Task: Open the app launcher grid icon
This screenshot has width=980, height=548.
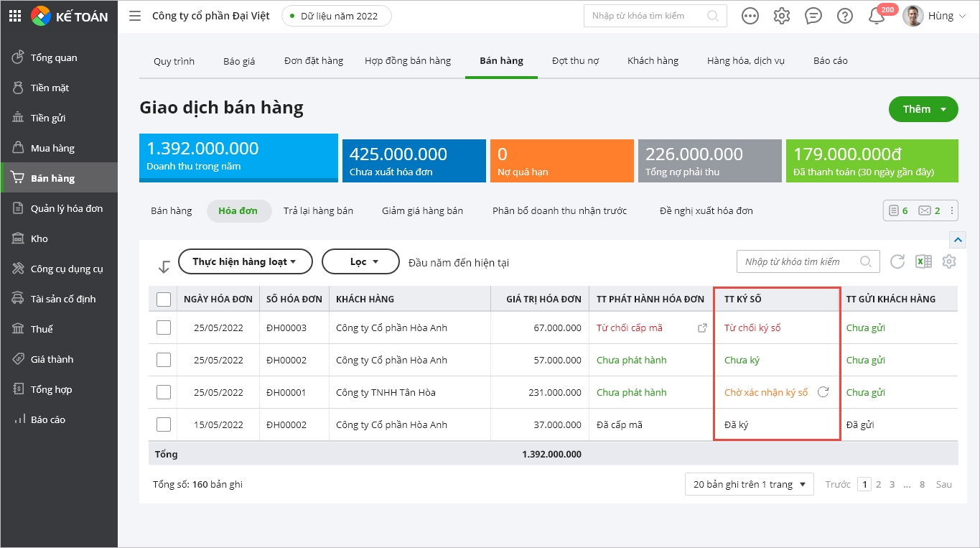Action: point(15,16)
